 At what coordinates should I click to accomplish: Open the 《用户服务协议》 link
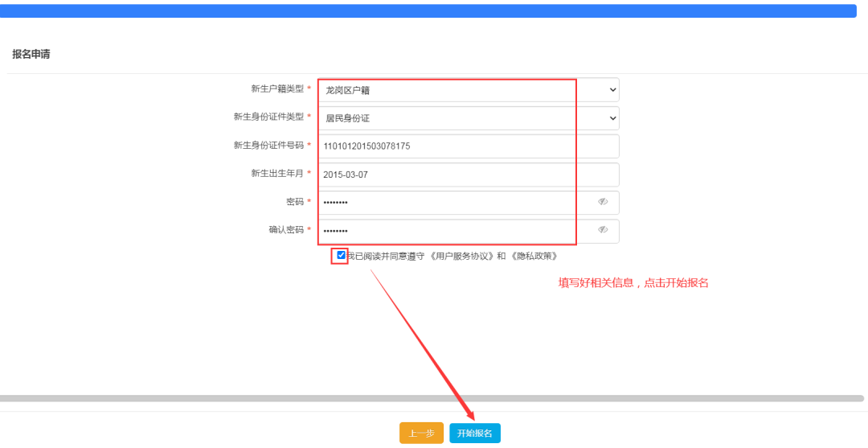point(461,257)
